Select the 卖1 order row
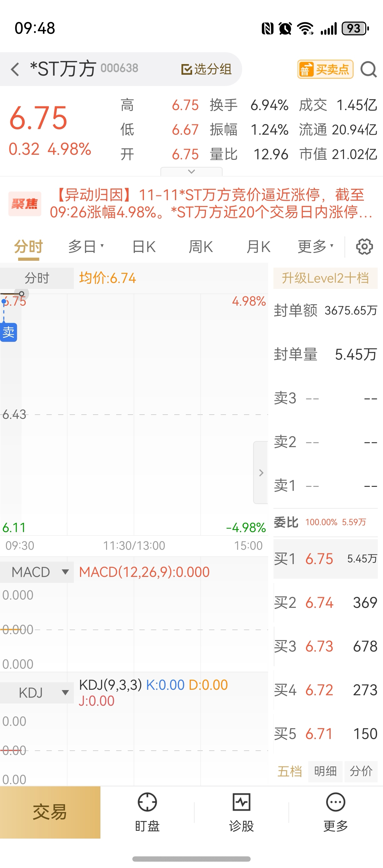383x868 pixels. (325, 486)
